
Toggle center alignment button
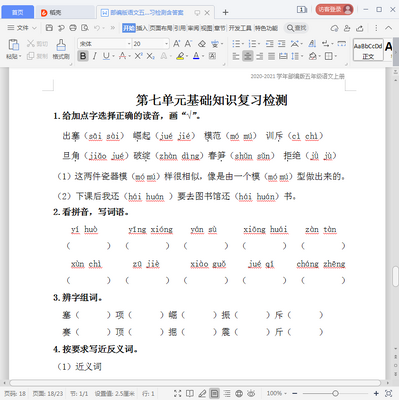(247, 56)
